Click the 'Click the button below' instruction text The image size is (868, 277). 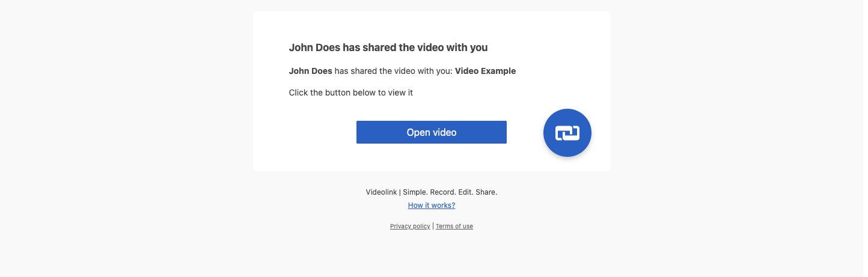[x=350, y=93]
